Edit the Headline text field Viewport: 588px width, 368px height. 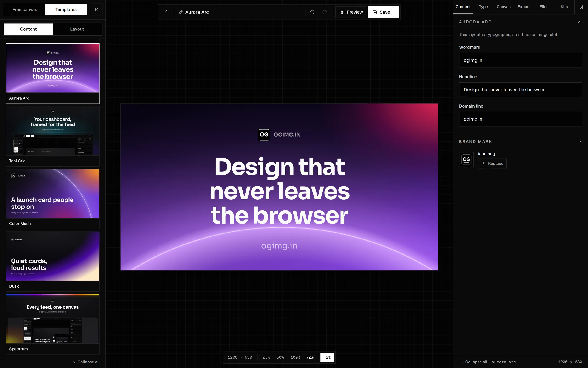point(520,89)
